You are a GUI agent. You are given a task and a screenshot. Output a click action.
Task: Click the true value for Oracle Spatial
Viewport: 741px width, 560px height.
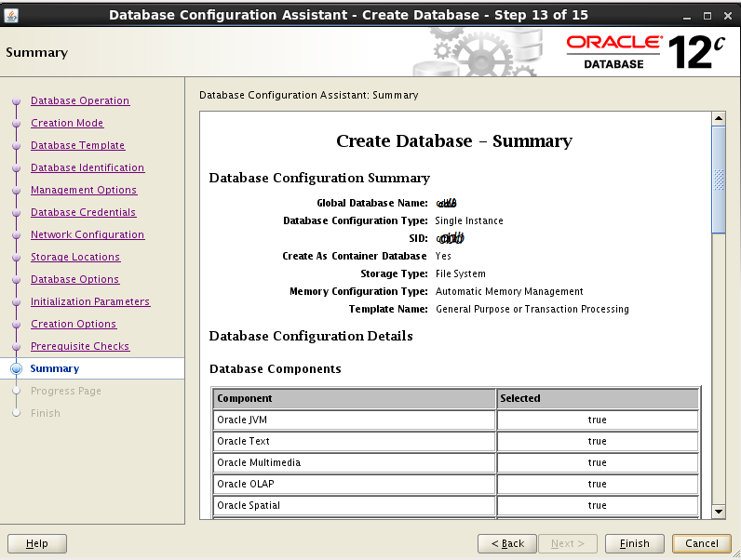pos(598,505)
